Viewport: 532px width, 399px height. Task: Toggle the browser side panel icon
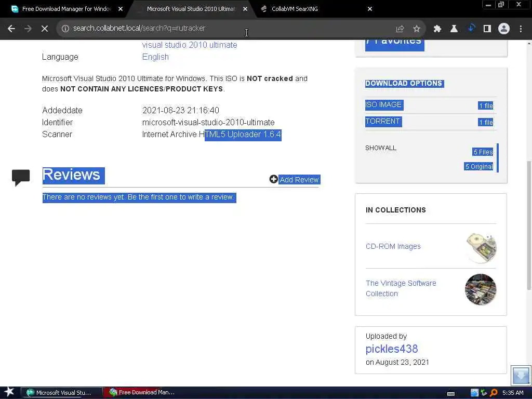(x=487, y=29)
